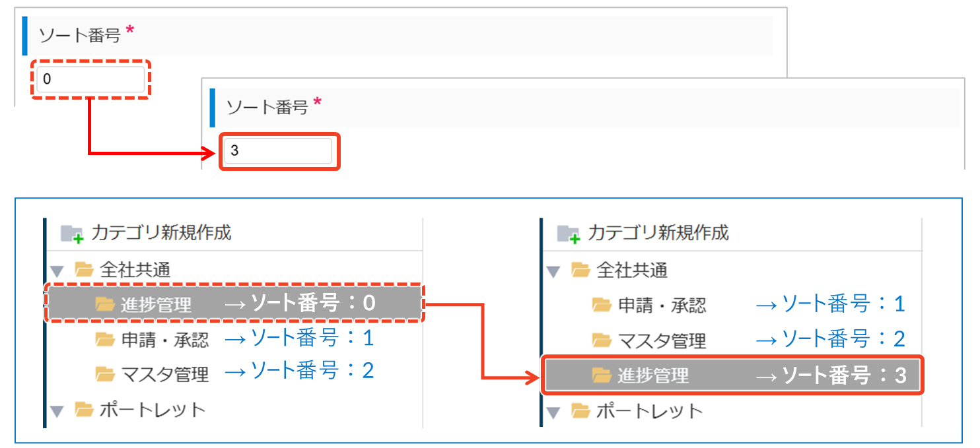Click 全社共通 folder icon in tree listing 進捗管理 first
The image size is (980, 448).
pos(83,269)
